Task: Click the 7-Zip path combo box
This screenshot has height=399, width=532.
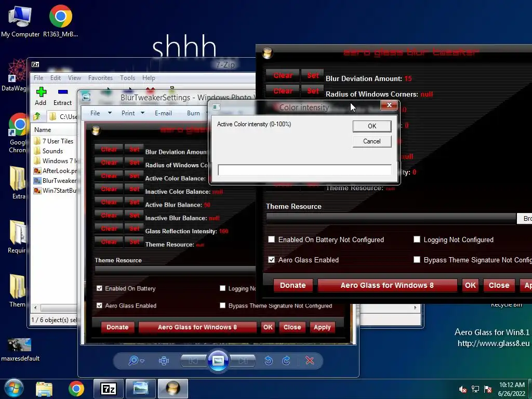Action: point(63,117)
